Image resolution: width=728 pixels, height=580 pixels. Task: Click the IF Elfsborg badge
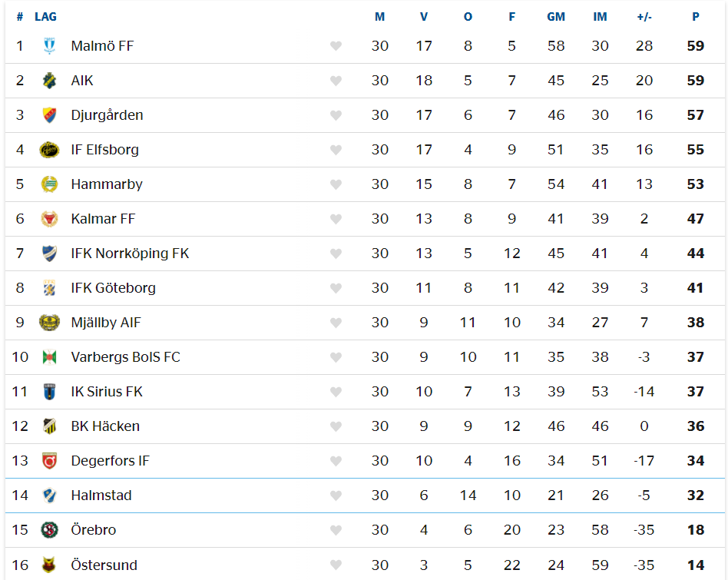[x=49, y=150]
